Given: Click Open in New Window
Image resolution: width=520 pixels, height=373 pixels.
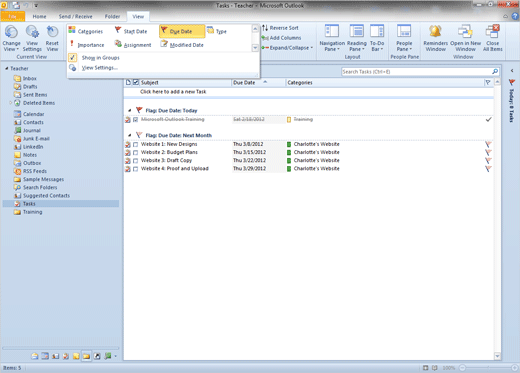Looking at the screenshot, I should tap(465, 38).
